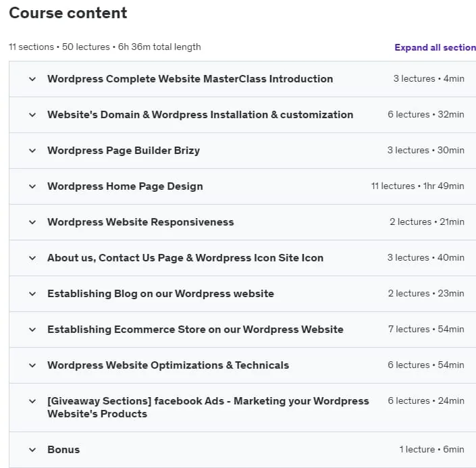
Task: Click the '11 lectures • 1hr 49min' text
Action: pyautogui.click(x=417, y=186)
